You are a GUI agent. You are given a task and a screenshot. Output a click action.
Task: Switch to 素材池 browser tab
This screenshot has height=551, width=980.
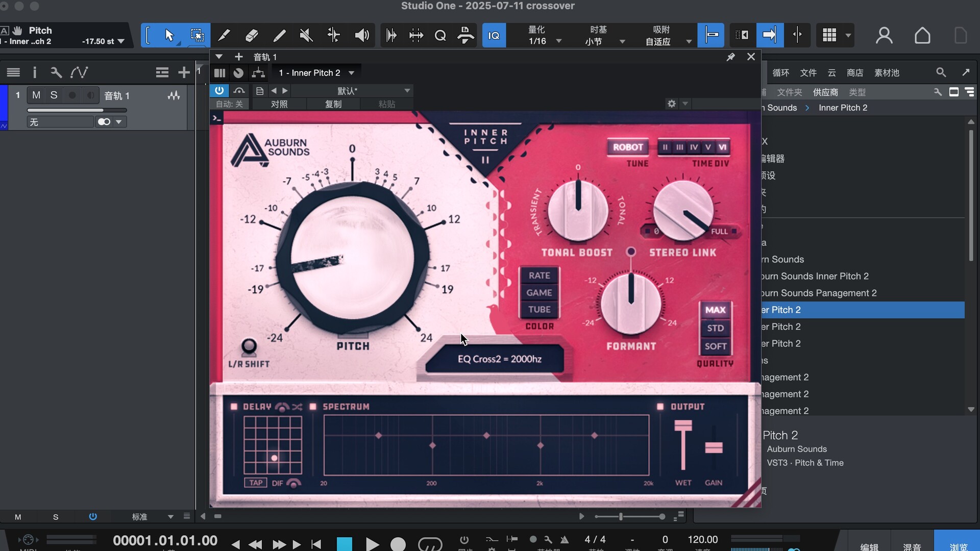pos(887,73)
